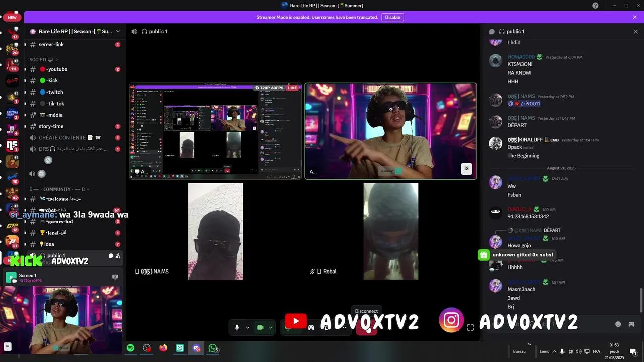Image resolution: width=644 pixels, height=362 pixels.
Task: Open Spotify from the taskbar
Action: click(x=130, y=348)
